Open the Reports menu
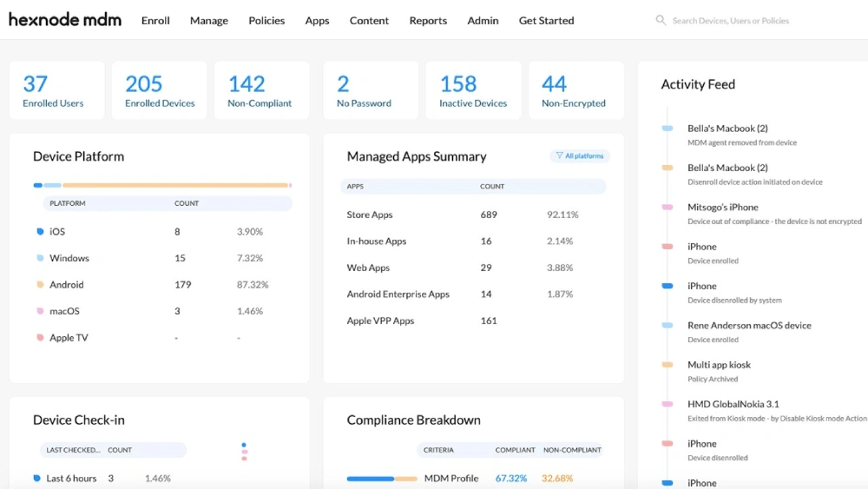 coord(428,21)
